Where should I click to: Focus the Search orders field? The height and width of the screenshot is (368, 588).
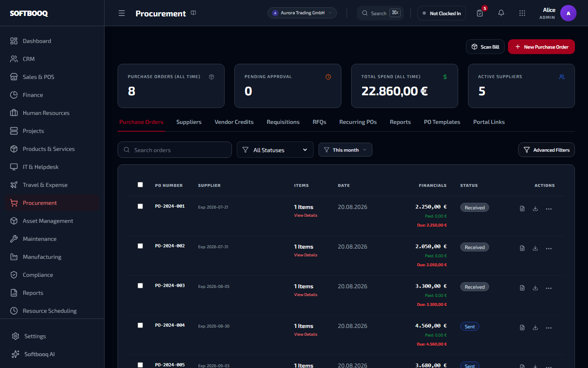175,150
